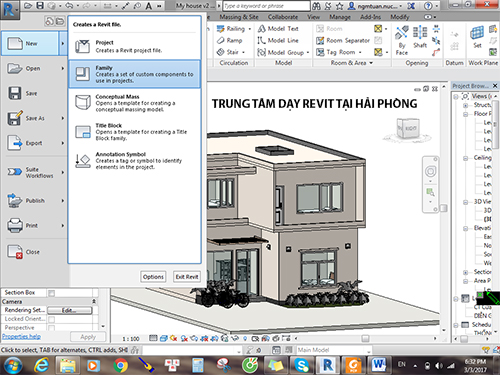This screenshot has width=500, height=375.
Task: Open the view scale 1:100 selector
Action: tap(131, 339)
